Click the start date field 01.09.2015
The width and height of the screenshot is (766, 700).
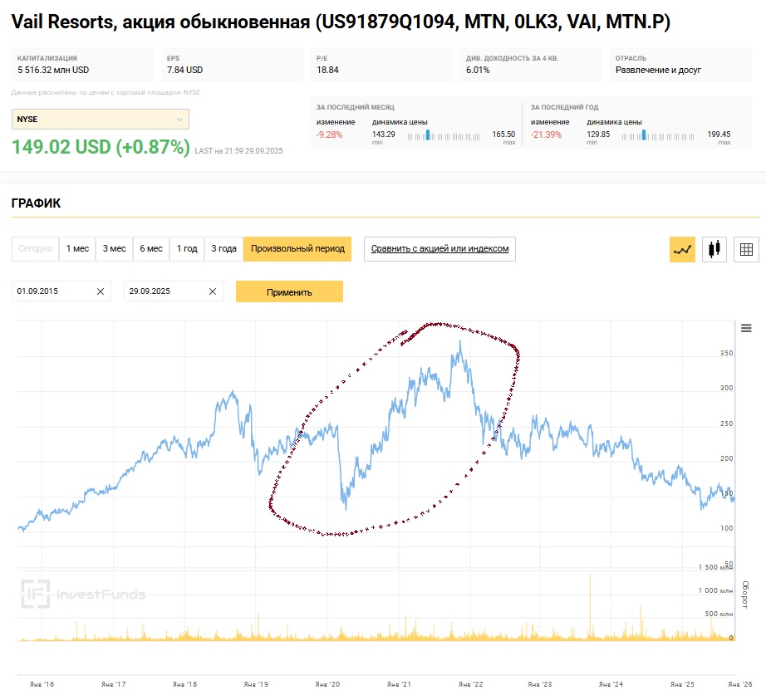point(61,291)
